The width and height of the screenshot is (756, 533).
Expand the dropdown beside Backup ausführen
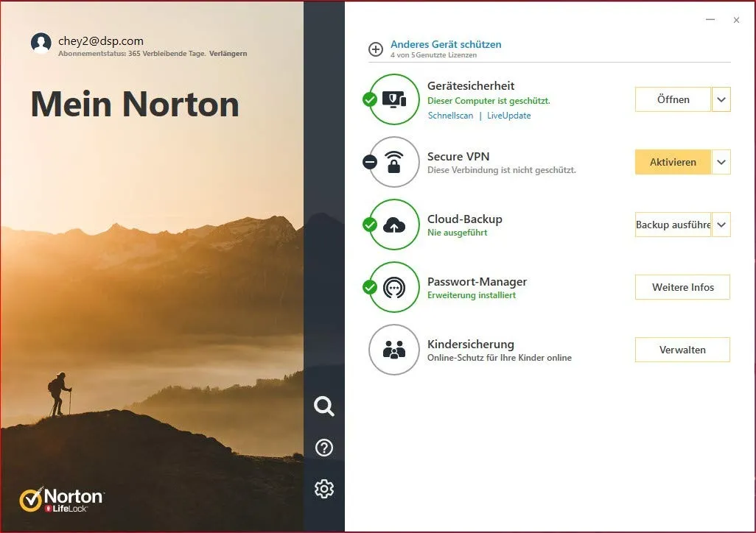click(x=721, y=225)
